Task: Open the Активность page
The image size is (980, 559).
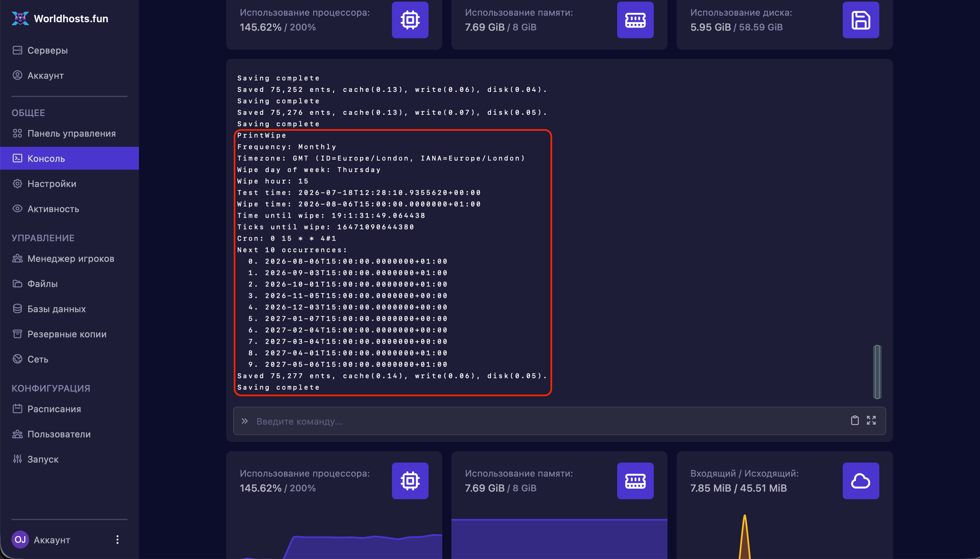Action: coord(53,209)
